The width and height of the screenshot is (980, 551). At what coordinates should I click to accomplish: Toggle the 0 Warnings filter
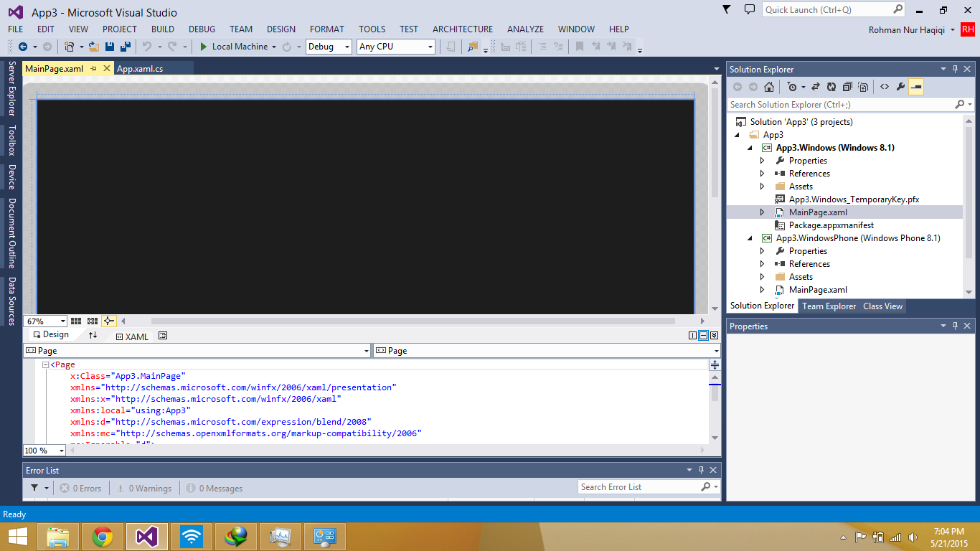(144, 489)
